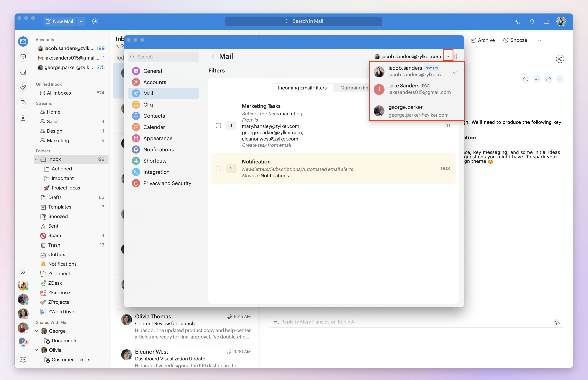Collapse George's shared folders
588x380 pixels.
[37, 331]
